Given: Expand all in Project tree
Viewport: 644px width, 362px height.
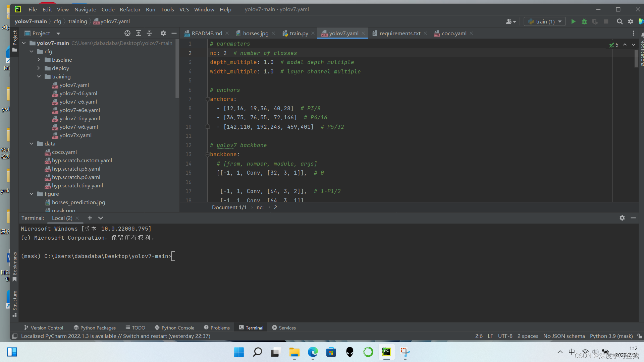Looking at the screenshot, I should 139,33.
